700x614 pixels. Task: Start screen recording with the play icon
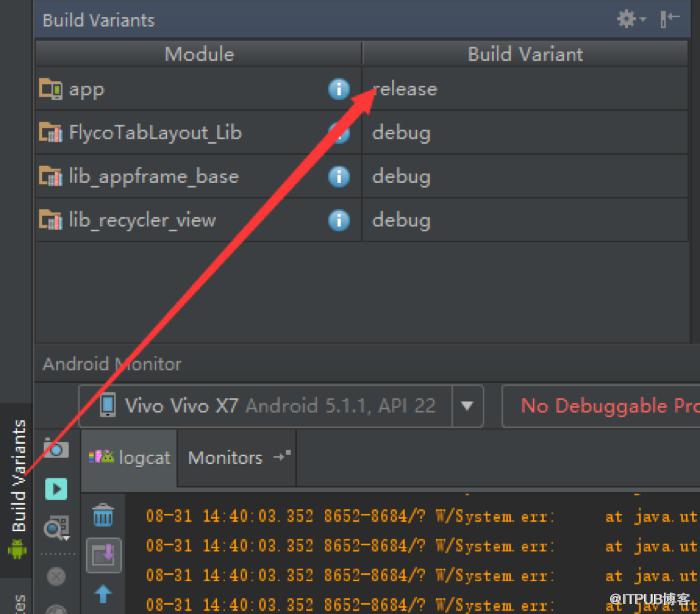(x=56, y=489)
